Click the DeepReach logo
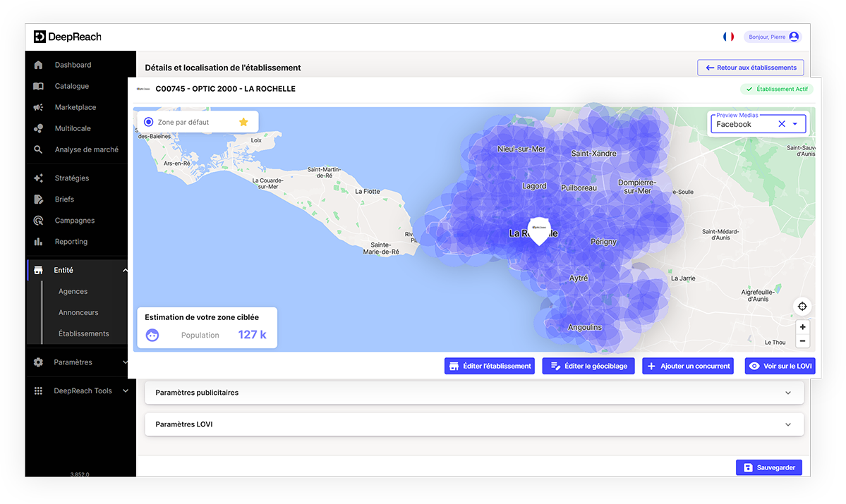 point(68,37)
